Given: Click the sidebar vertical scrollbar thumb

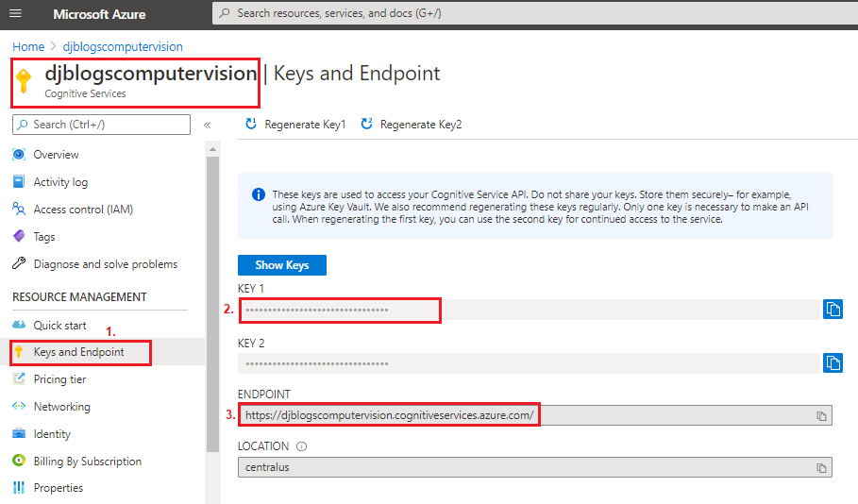Looking at the screenshot, I should tap(213, 304).
